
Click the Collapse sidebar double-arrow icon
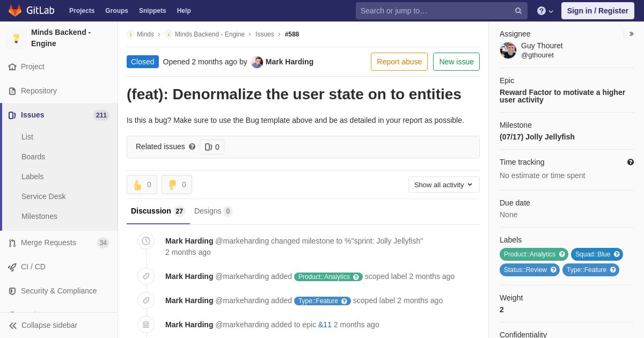13,325
